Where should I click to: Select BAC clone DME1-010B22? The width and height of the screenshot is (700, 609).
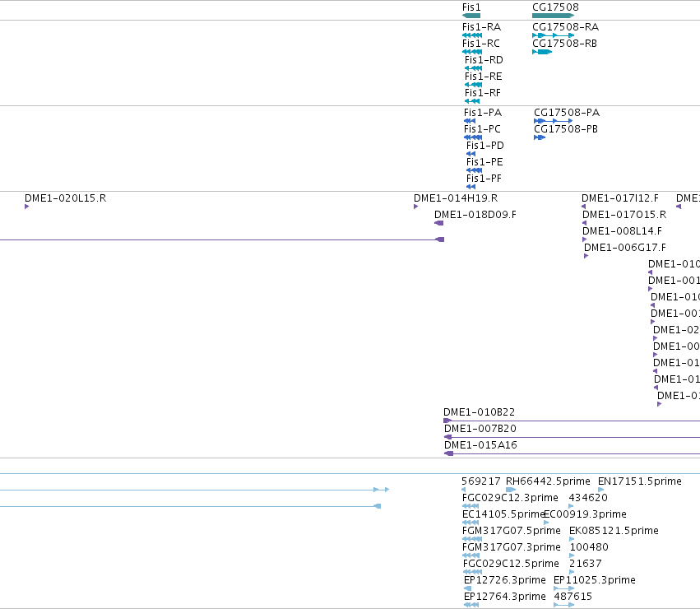coord(479,412)
